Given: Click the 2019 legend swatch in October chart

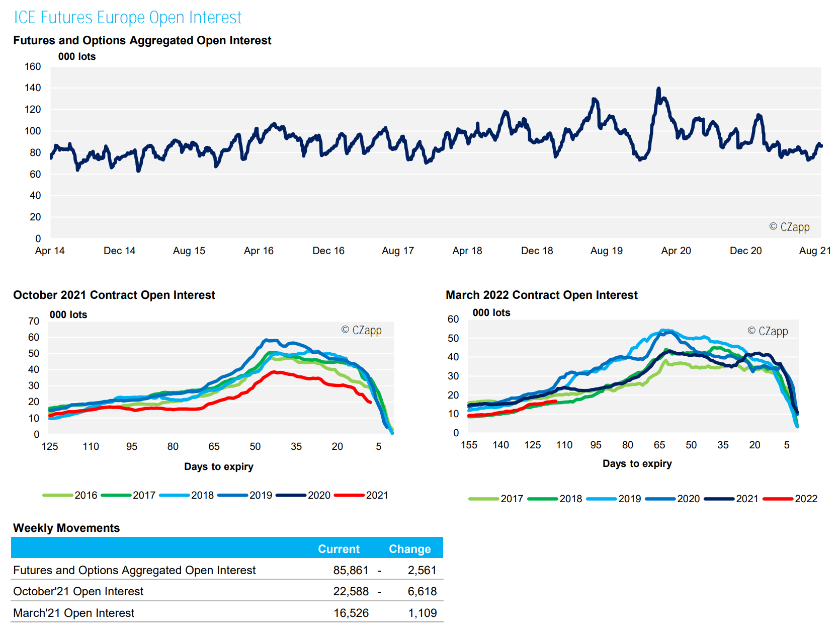Looking at the screenshot, I should (x=233, y=495).
